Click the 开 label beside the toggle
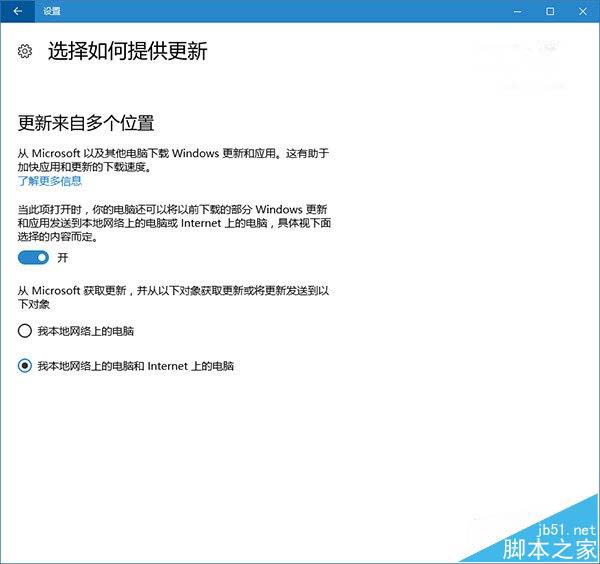This screenshot has height=564, width=600. (x=63, y=258)
